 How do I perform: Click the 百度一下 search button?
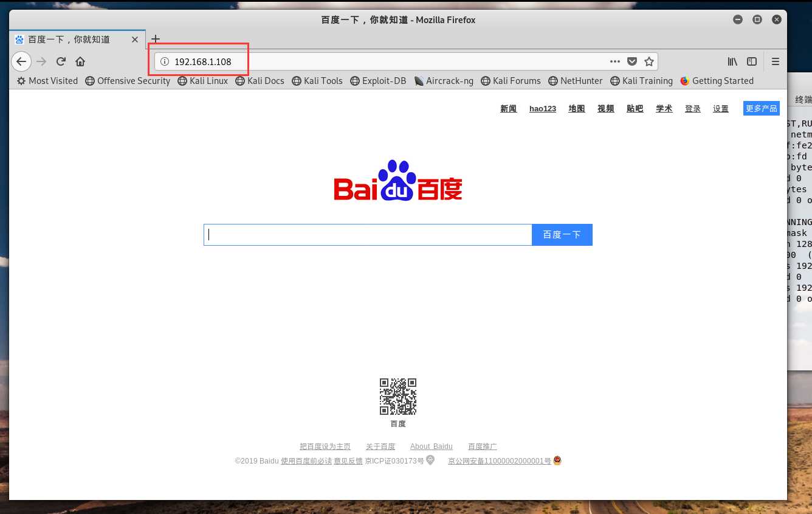(562, 235)
